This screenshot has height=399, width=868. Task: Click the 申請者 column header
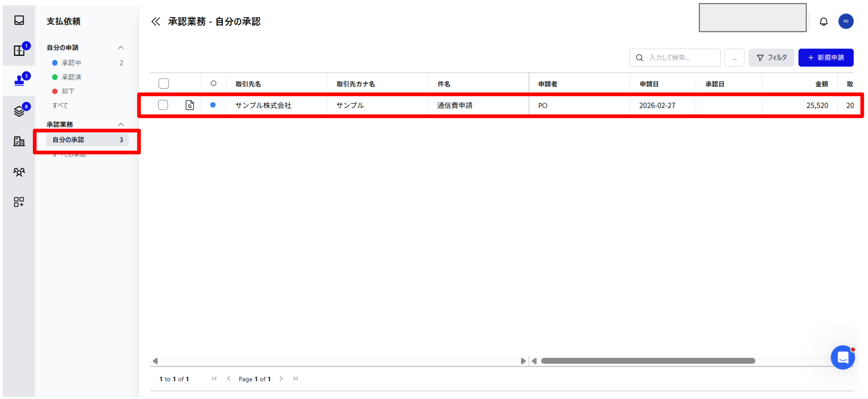pyautogui.click(x=548, y=84)
